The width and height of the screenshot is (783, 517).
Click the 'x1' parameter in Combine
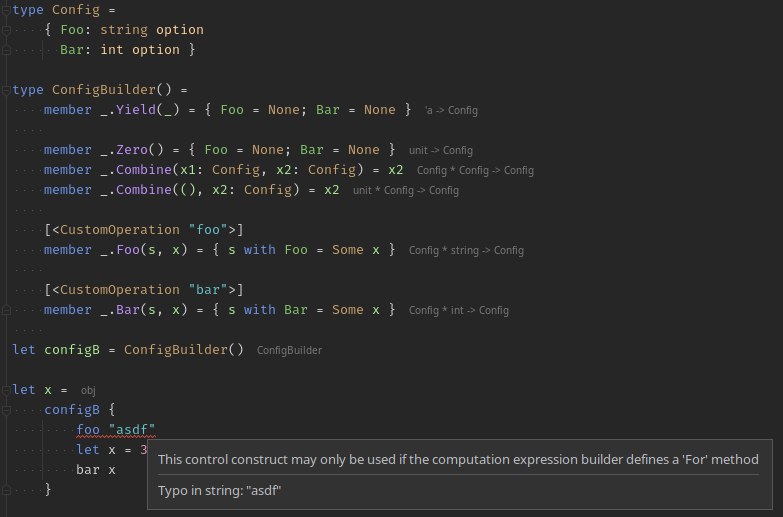tap(188, 170)
